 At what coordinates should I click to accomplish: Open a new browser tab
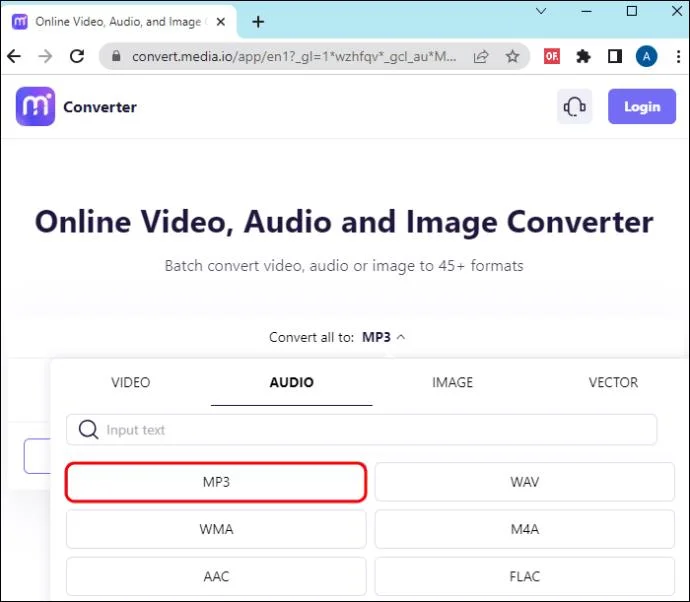click(x=258, y=22)
